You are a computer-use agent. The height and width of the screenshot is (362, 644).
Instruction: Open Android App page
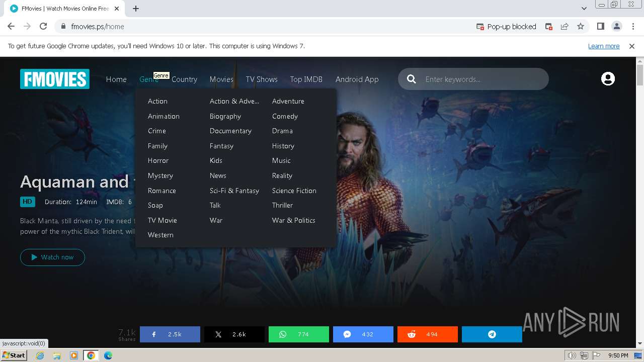[x=357, y=79]
